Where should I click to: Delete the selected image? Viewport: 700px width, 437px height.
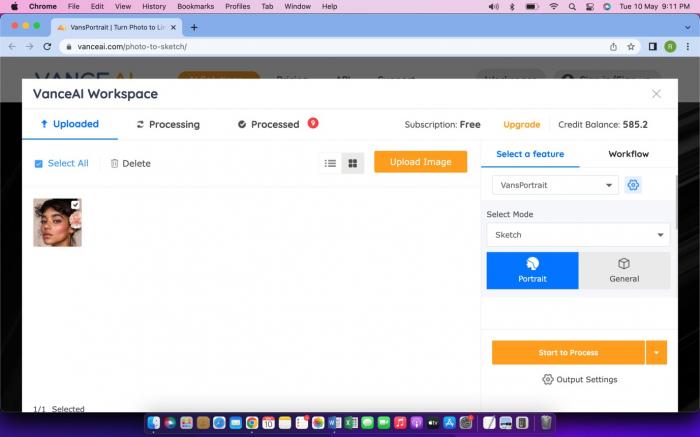[130, 163]
